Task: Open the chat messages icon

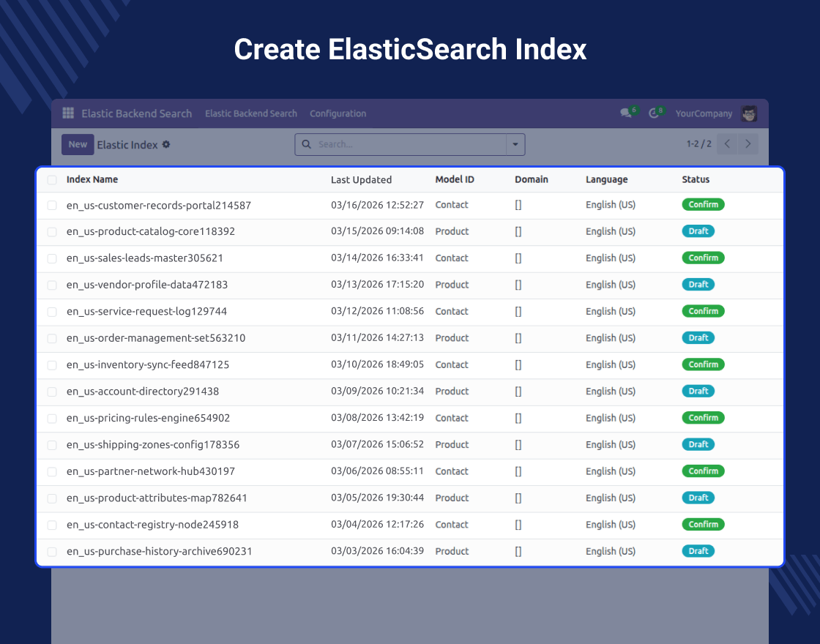Action: [626, 113]
